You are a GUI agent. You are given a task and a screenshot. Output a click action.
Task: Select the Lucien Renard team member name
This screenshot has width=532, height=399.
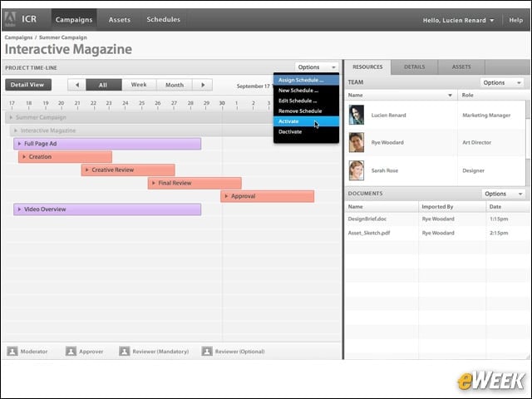[388, 116]
